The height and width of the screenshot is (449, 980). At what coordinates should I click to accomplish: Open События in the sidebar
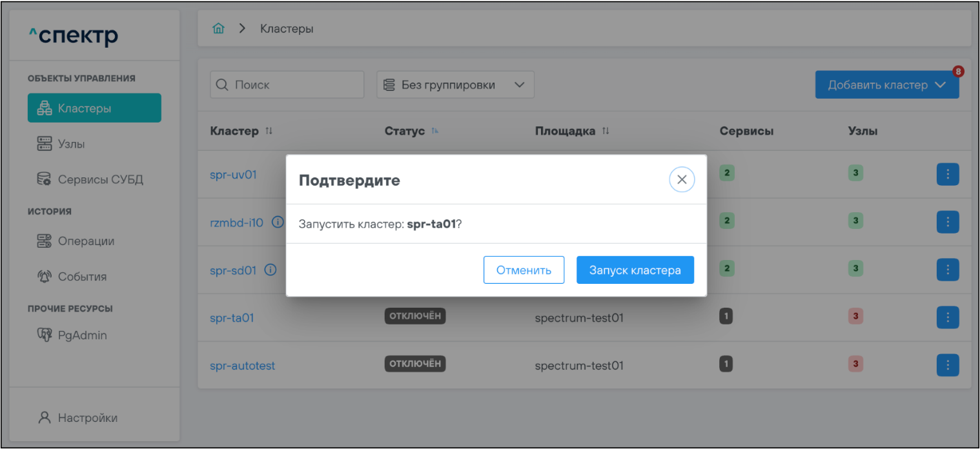point(82,277)
